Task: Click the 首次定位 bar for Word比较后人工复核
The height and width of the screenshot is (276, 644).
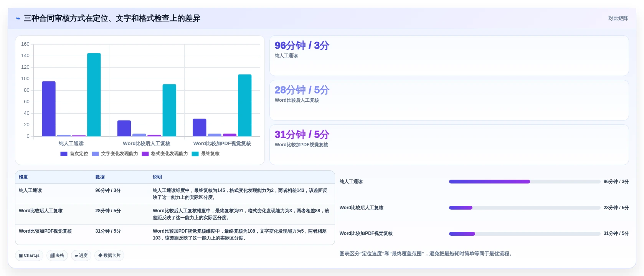Action: point(124,128)
